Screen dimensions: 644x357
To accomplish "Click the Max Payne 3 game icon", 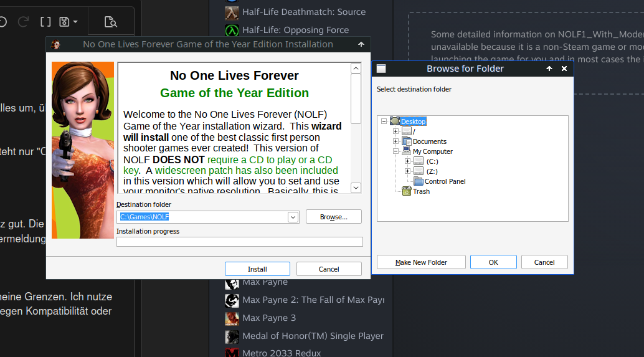I will click(232, 318).
